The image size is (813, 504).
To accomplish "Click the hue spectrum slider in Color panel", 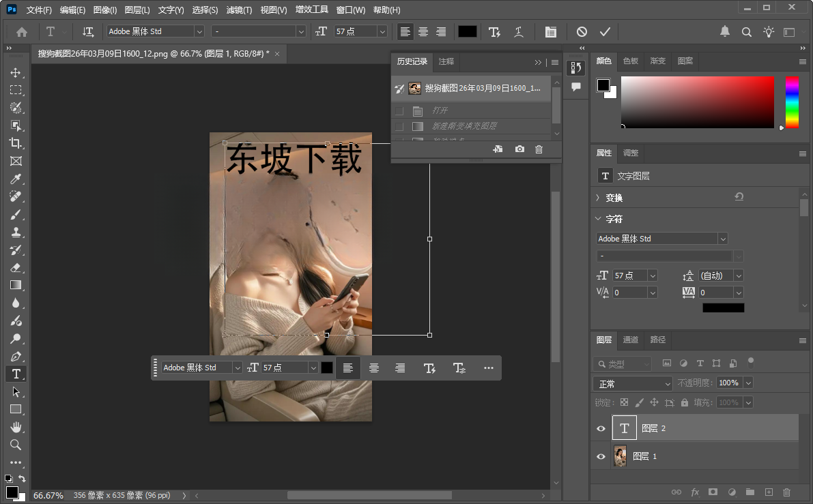I will (x=792, y=102).
